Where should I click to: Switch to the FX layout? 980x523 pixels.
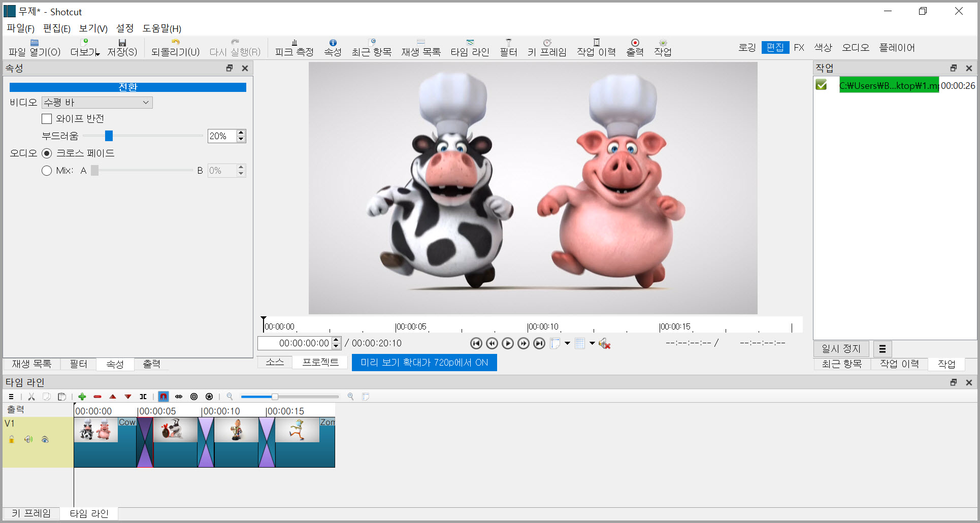pos(799,48)
